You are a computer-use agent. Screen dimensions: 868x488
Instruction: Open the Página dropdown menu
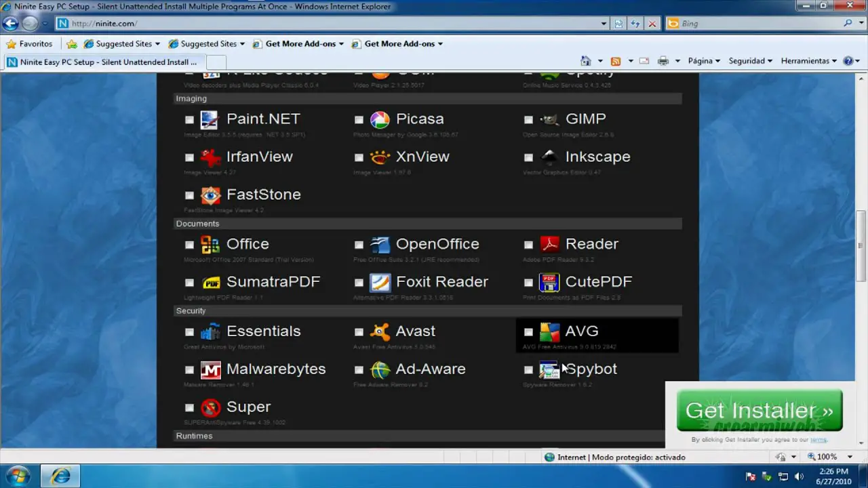click(704, 60)
